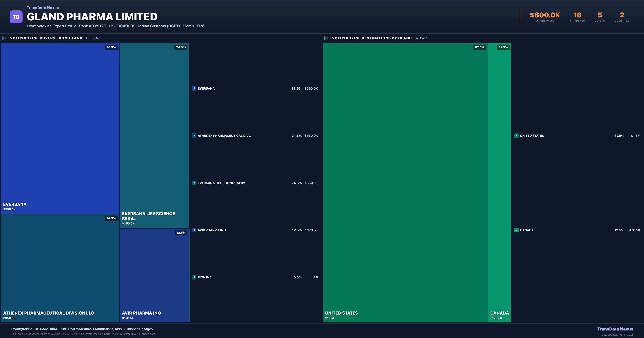
Task: Click the Levothyroxine Destinations By Gland heading
Action: (x=369, y=38)
